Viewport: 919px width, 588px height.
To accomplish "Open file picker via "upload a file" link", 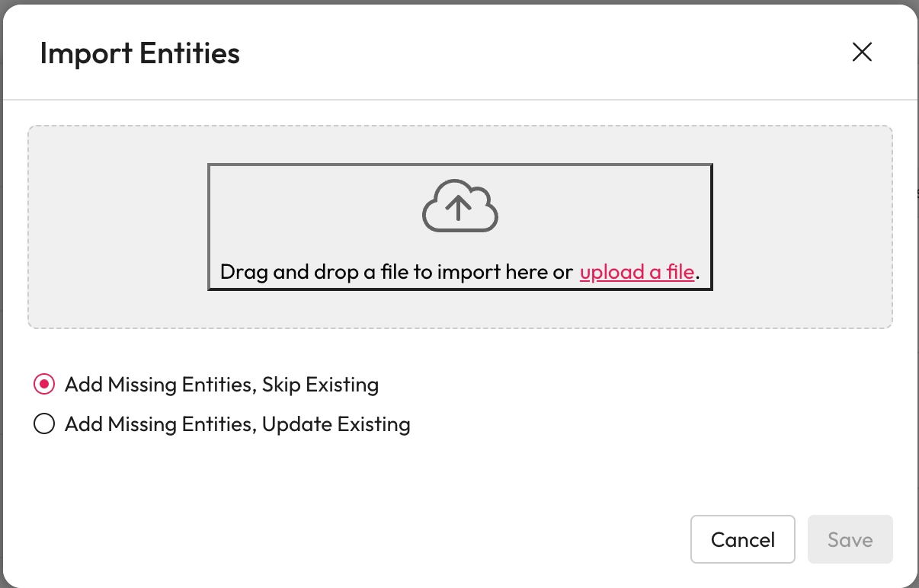I will click(x=637, y=272).
